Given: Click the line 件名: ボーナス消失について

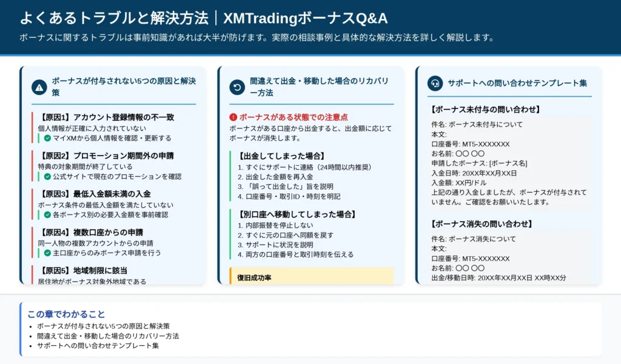Looking at the screenshot, I should click(474, 239).
